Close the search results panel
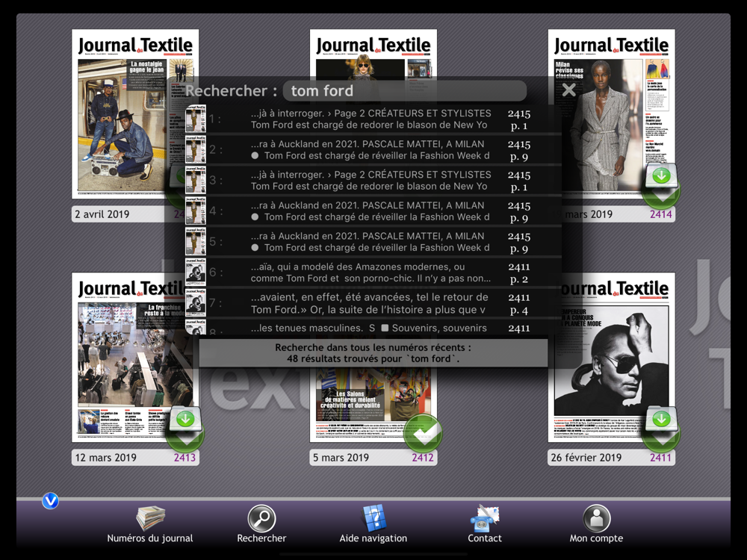Screen dimensions: 747x560 (x=568, y=90)
